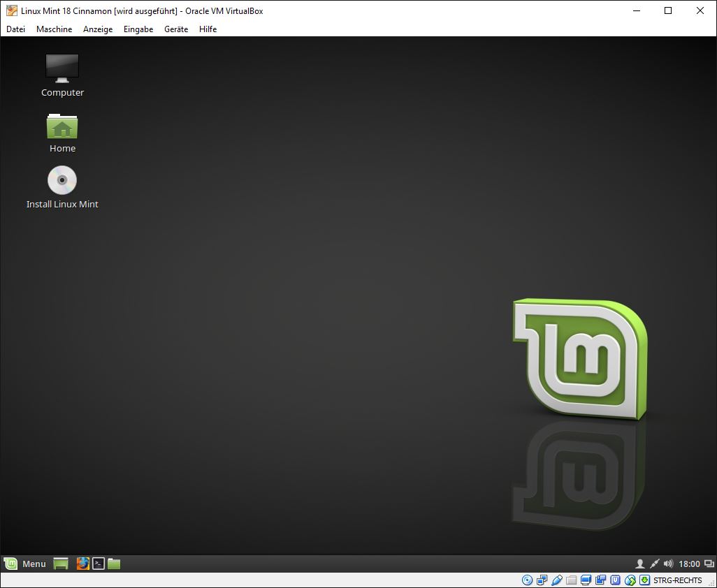Open the Linux Mint Menu button
717x588 pixels.
click(x=25, y=564)
